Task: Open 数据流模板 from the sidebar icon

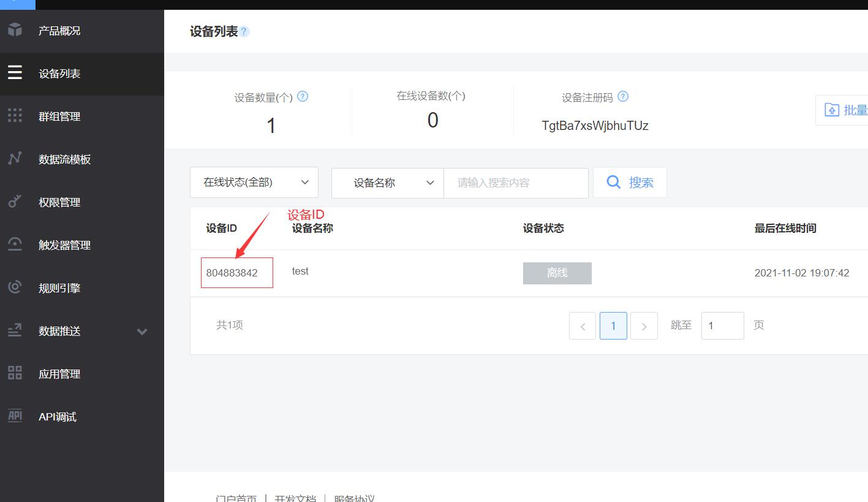Action: point(15,159)
